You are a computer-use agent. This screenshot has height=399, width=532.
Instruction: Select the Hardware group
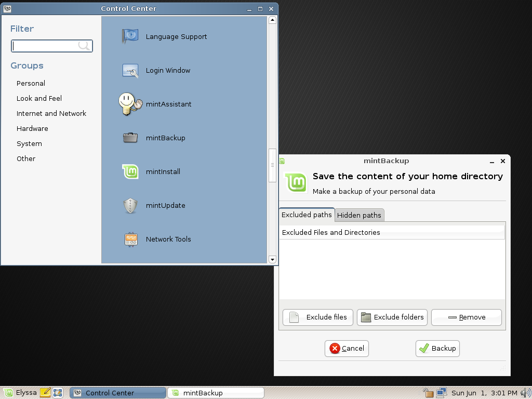pos(32,129)
